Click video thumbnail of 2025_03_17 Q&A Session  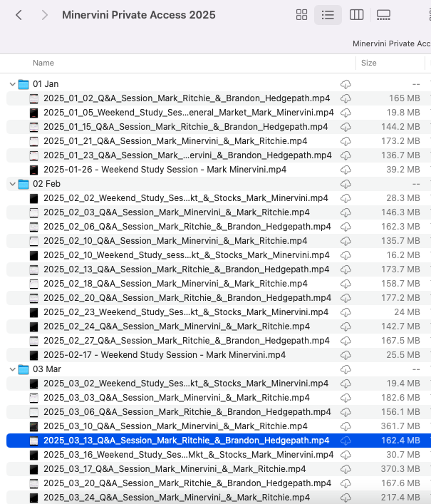(33, 469)
